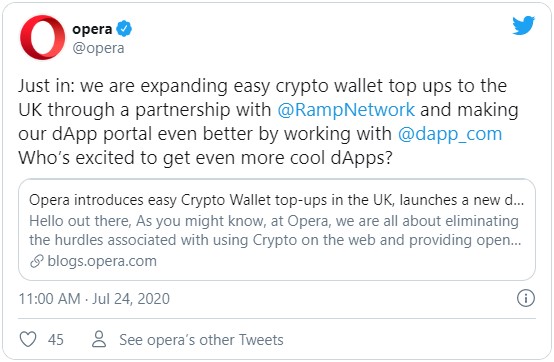Click the person profile icon
The image size is (554, 362).
point(99,339)
